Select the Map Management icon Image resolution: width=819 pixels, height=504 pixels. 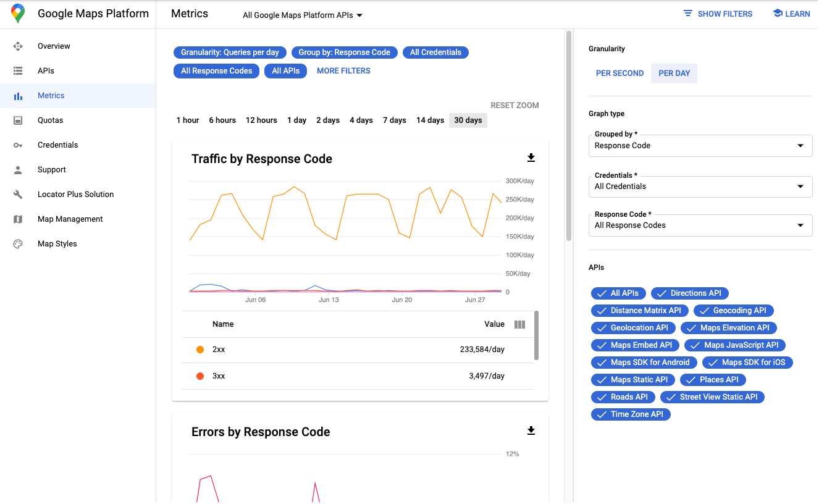point(18,219)
